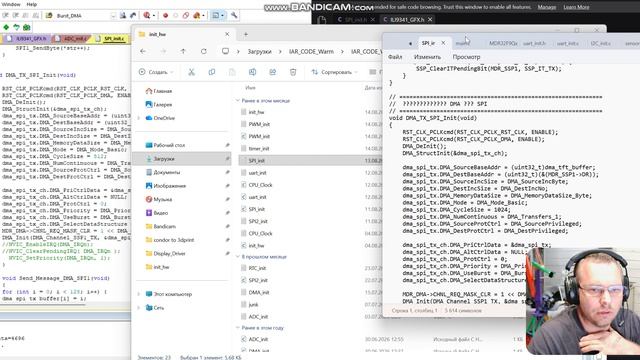
Task: Close the ILI9341_GFX.h tab in VS Code
Action: 430,19
